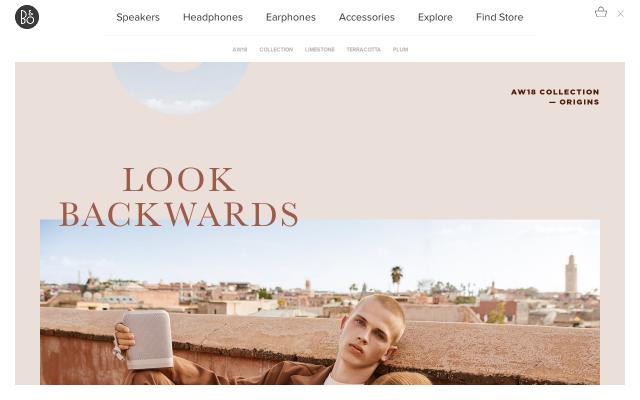Open the shopping basket icon
Viewport: 640px width, 400px height.
(600, 12)
